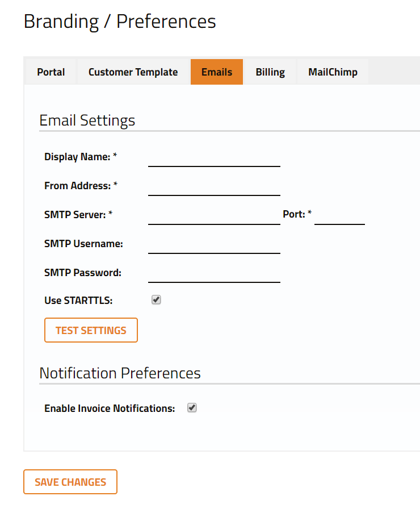Uncheck the Use STARTTLS checkbox
This screenshot has width=420, height=517.
point(156,300)
